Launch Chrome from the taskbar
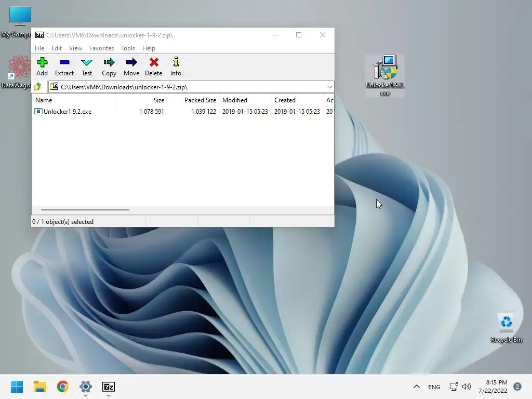This screenshot has height=399, width=532. [x=63, y=387]
